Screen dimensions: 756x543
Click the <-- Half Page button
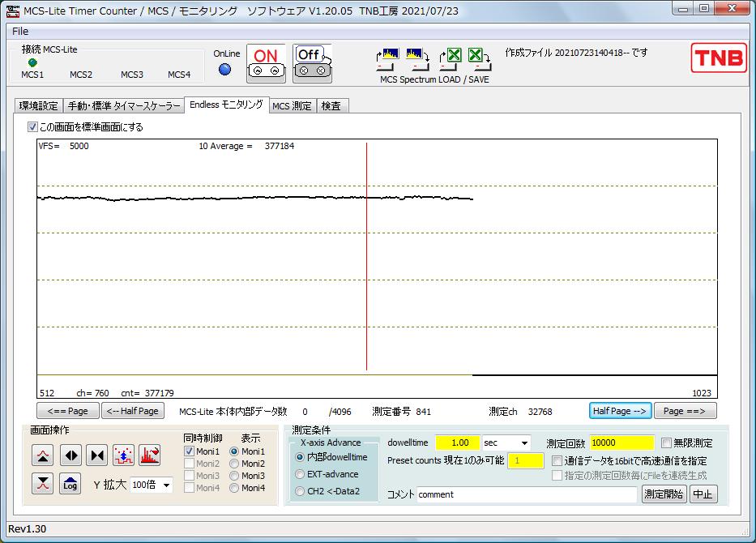[133, 411]
